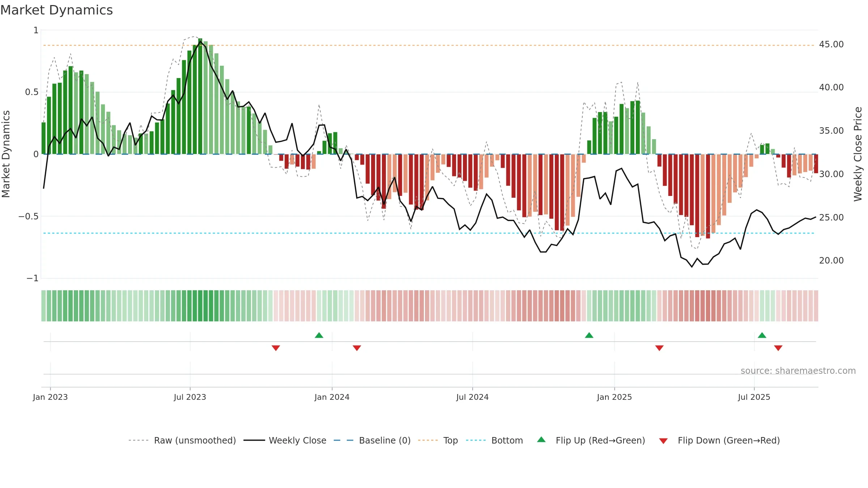This screenshot has width=868, height=488.
Task: Click the 45.00 price axis label
Action: pos(831,44)
